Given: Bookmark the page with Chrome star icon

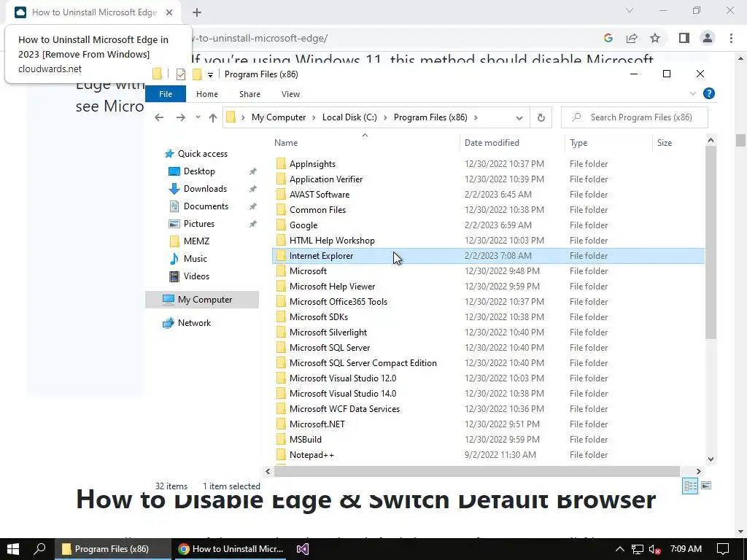Looking at the screenshot, I should point(656,38).
